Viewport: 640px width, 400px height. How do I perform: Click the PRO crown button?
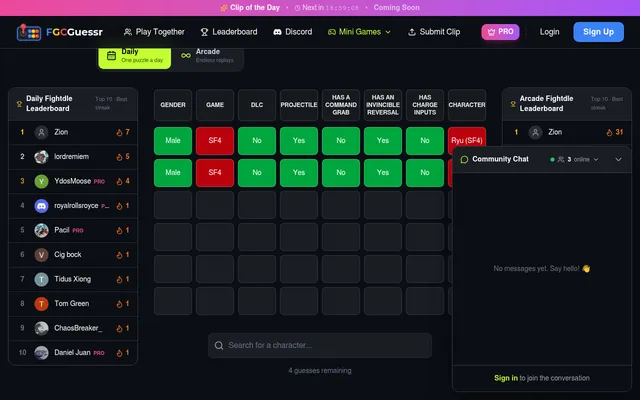(500, 32)
